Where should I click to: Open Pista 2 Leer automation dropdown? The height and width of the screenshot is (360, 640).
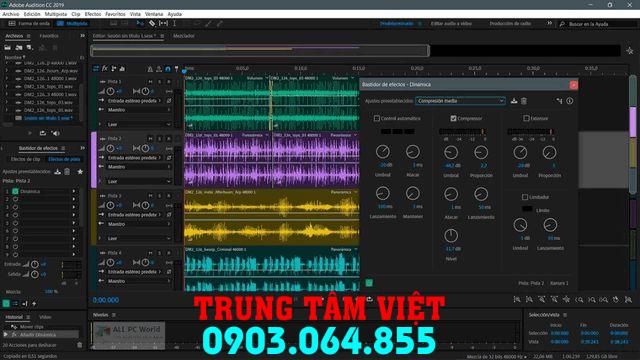pos(139,181)
